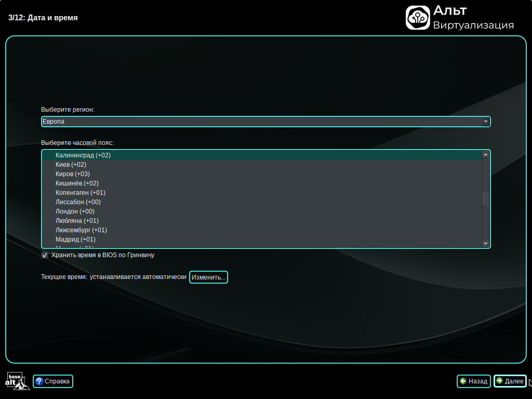Click the time zone list scrollbar thumb
532x399 pixels.
tap(486, 199)
